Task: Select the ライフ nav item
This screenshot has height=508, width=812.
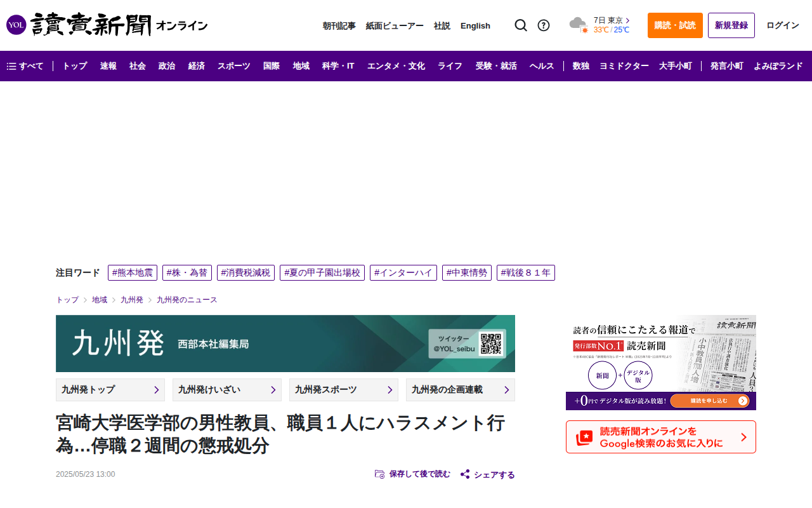Action: pos(450,66)
